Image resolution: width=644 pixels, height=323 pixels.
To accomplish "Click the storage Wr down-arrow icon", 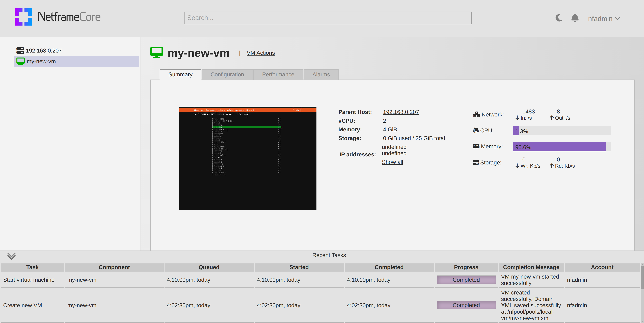I will click(517, 166).
